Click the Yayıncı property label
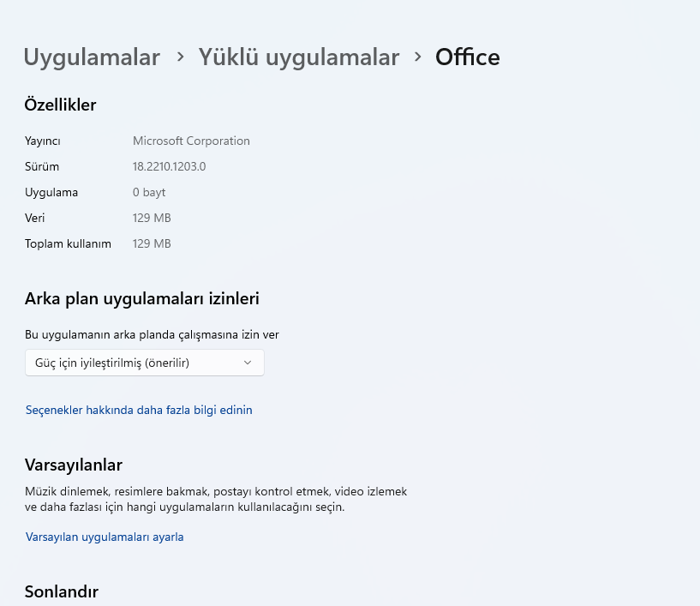The width and height of the screenshot is (700, 606). (42, 141)
